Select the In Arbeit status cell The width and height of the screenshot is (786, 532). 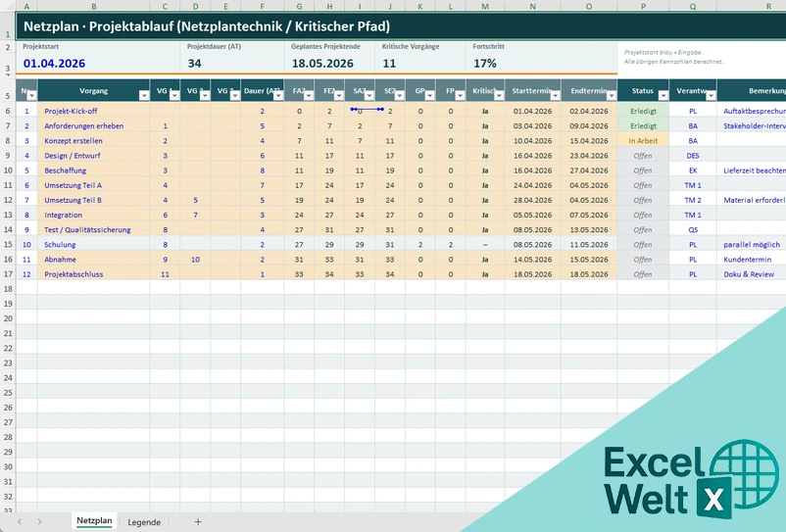643,141
